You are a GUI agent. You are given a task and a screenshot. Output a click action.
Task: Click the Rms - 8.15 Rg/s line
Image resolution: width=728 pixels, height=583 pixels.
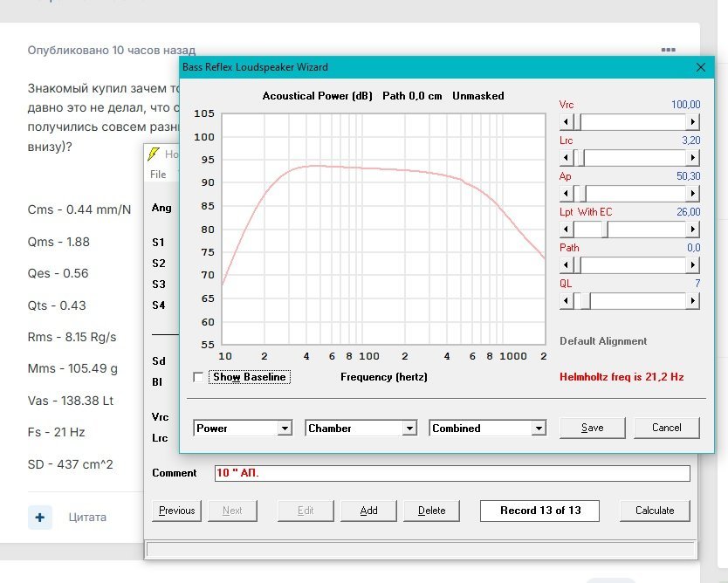(x=72, y=337)
